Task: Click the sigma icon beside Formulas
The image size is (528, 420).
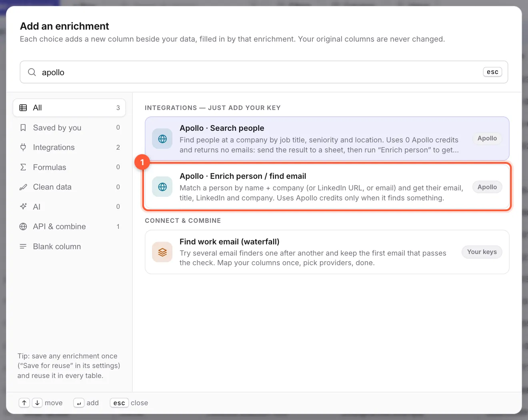Action: pyautogui.click(x=23, y=167)
